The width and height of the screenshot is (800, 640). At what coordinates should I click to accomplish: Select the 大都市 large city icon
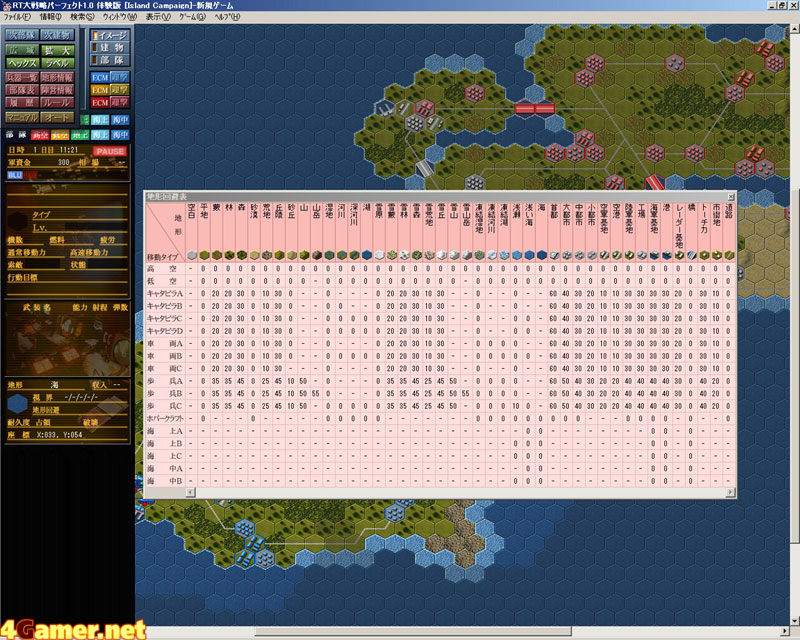(566, 255)
